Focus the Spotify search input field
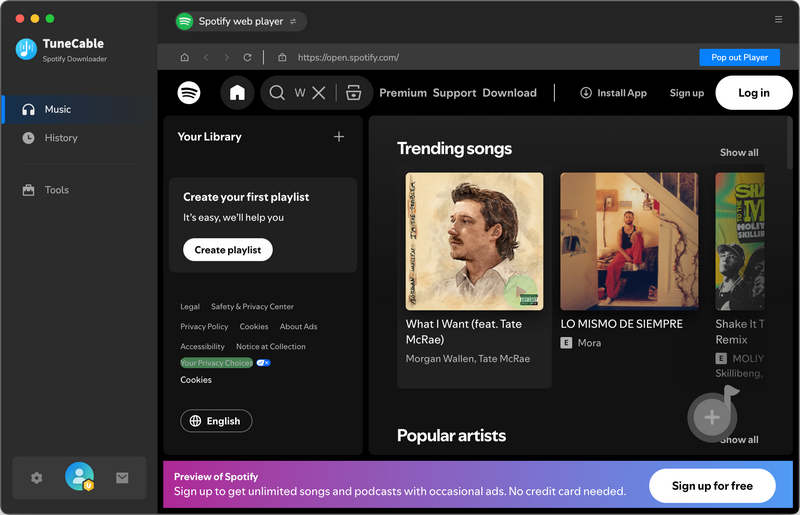The height and width of the screenshot is (515, 800). pos(300,93)
